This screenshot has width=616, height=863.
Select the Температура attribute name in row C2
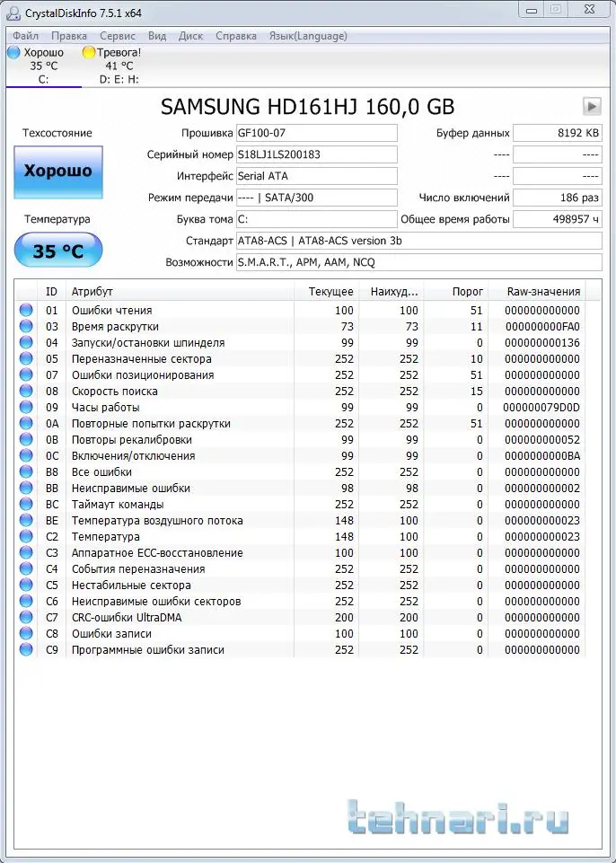tap(106, 537)
